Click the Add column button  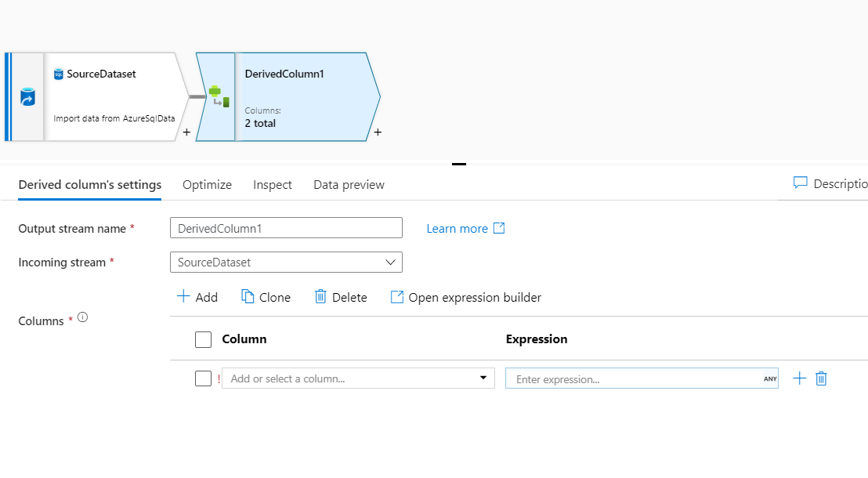(197, 297)
